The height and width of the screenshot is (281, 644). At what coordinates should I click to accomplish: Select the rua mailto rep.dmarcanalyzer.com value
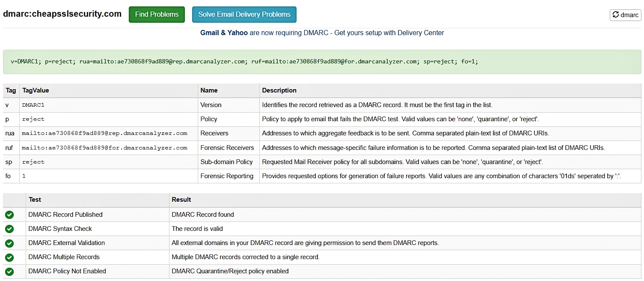tap(104, 133)
